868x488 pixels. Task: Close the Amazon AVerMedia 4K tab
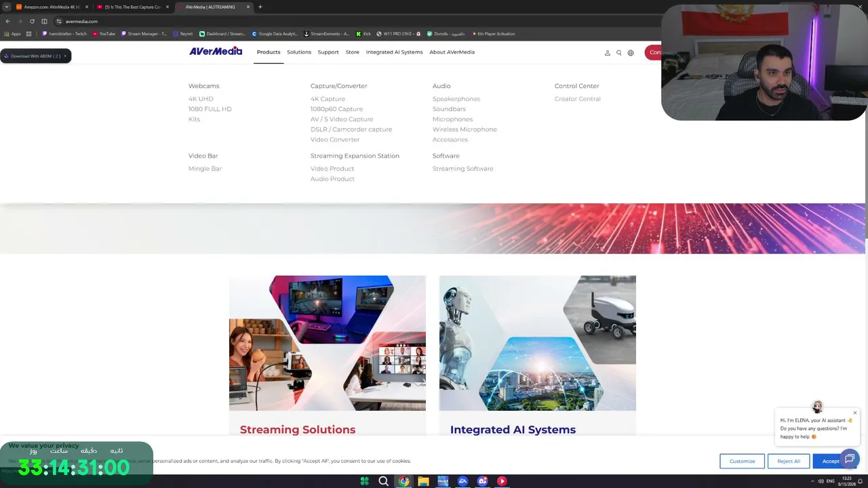click(x=87, y=7)
